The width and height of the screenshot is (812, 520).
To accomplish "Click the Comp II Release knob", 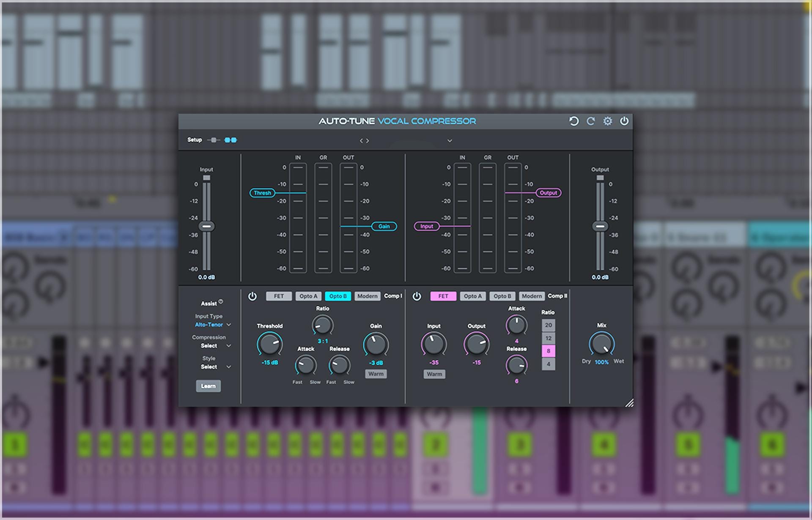I will pyautogui.click(x=517, y=365).
